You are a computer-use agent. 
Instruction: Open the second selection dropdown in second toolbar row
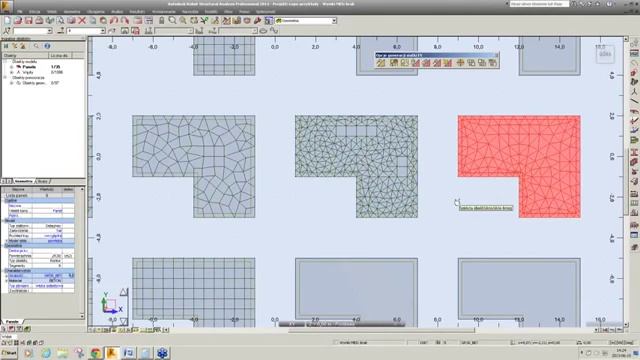pos(86,31)
